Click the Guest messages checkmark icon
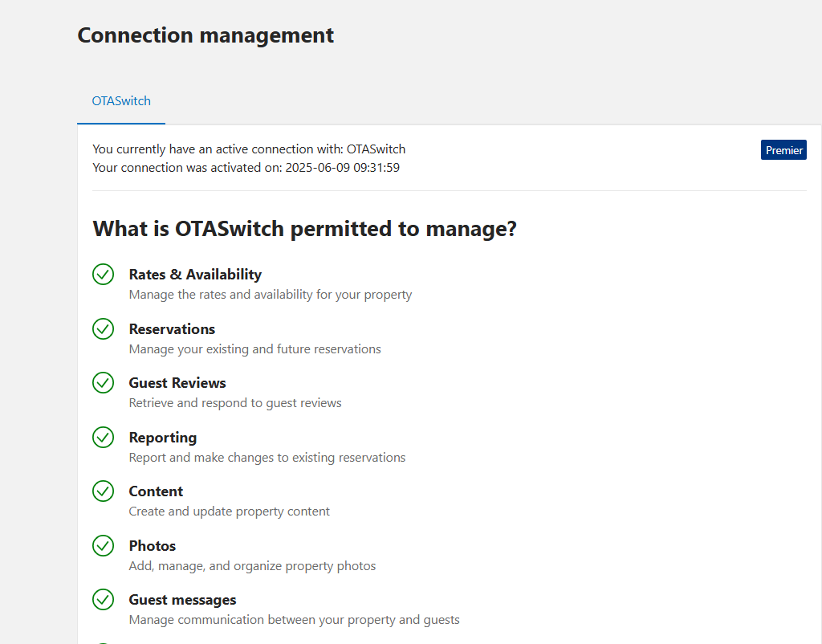The width and height of the screenshot is (822, 644). pos(104,600)
